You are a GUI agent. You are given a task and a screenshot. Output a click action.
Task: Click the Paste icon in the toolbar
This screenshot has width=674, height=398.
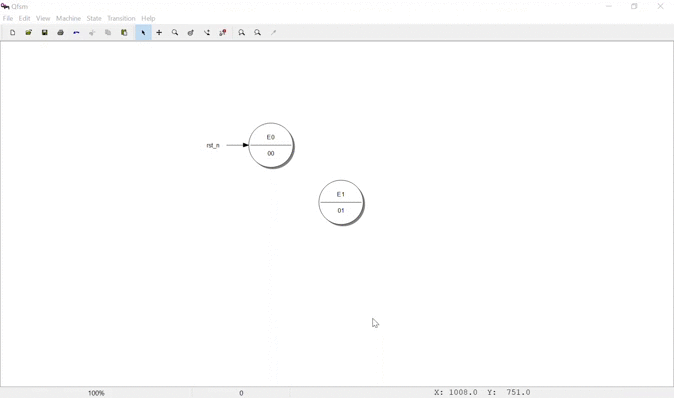(x=124, y=32)
